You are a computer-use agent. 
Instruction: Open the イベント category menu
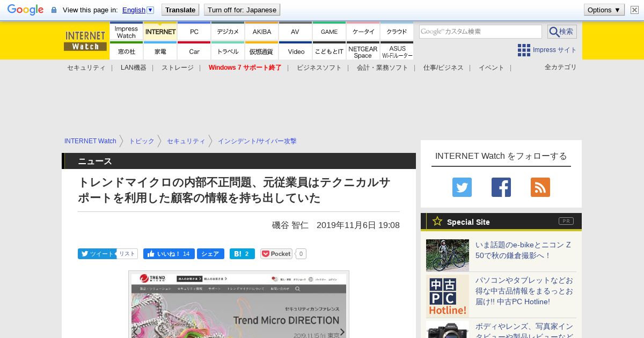coord(491,68)
